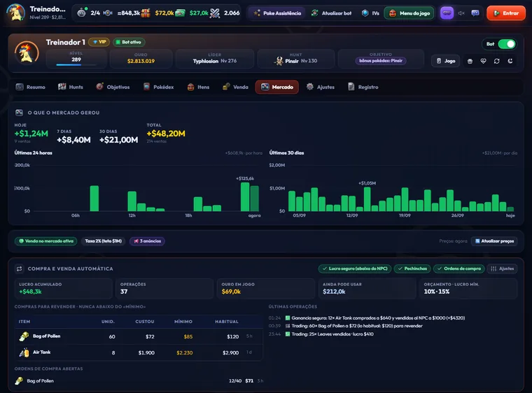This screenshot has height=393, width=532.
Task: Click the treasure chest icon beside ≈848,3k
Action: 146,13
